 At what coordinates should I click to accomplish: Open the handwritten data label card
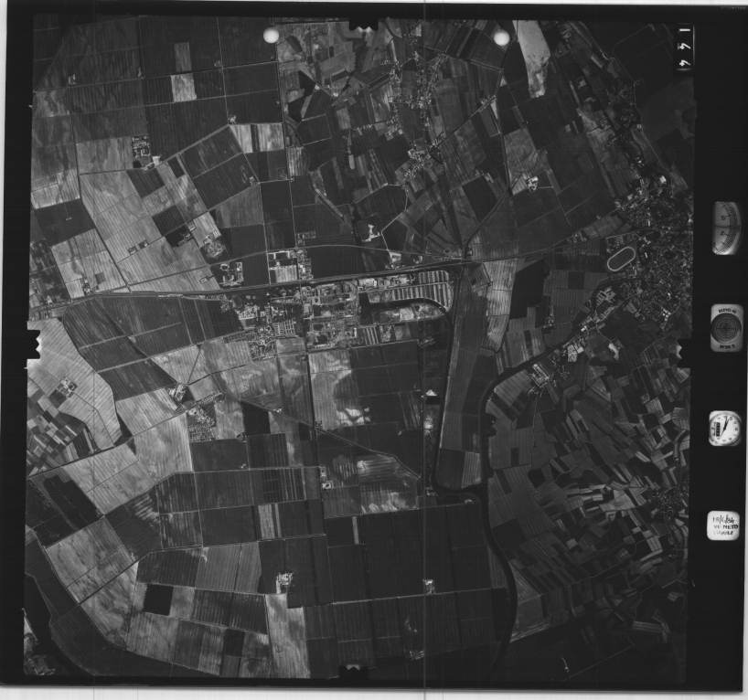(722, 525)
